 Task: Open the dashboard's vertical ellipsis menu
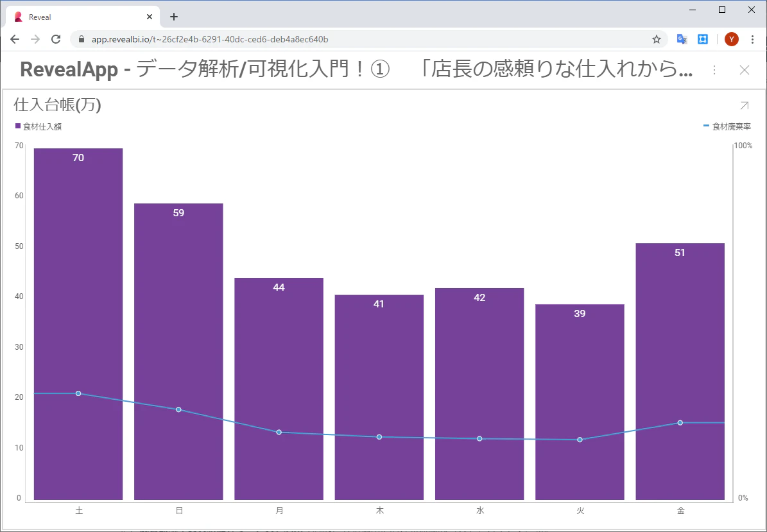click(714, 71)
